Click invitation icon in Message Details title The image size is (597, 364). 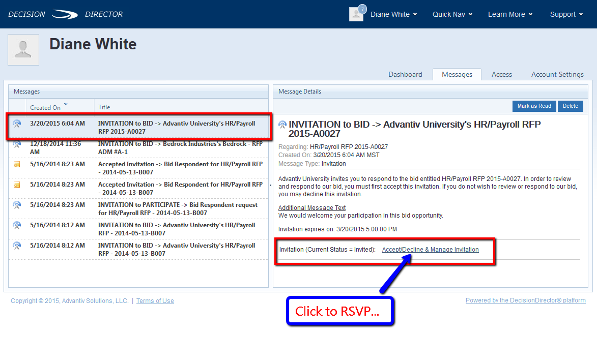coord(282,125)
